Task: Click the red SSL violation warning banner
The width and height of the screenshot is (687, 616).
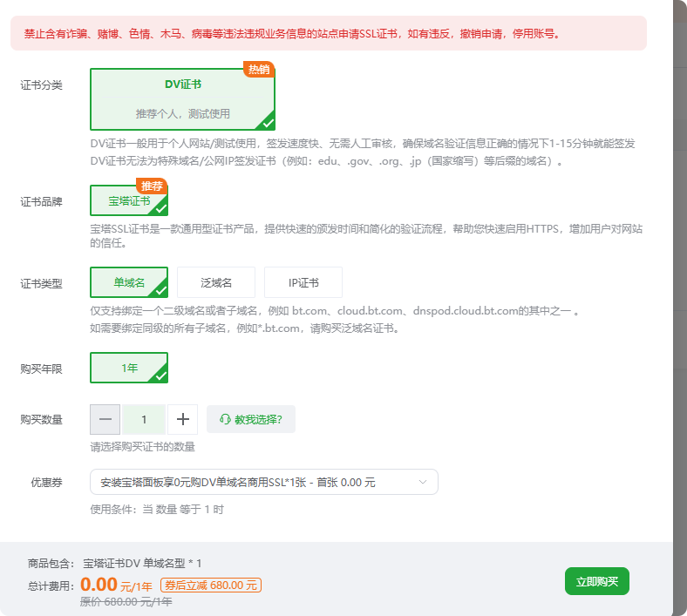Action: click(x=329, y=33)
